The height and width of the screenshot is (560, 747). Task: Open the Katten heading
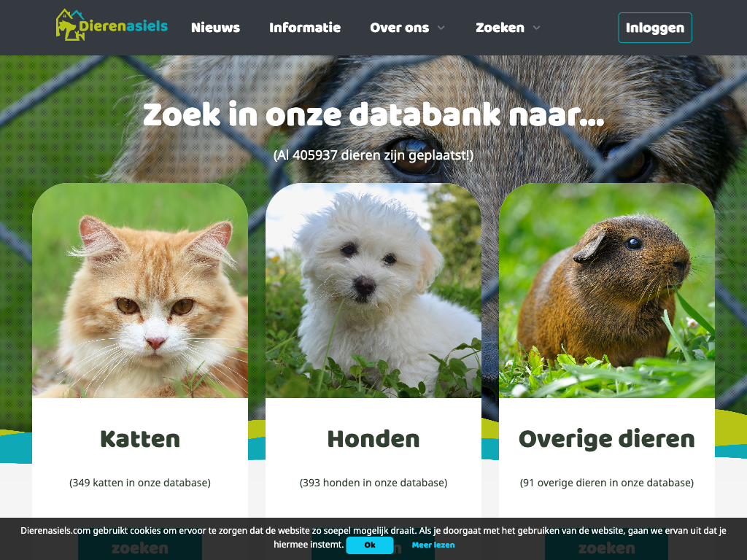140,439
